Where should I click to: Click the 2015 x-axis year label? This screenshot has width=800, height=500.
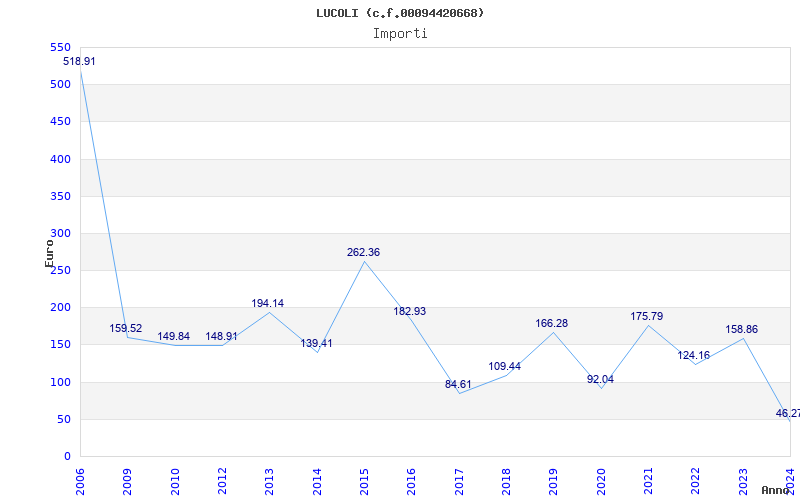click(x=364, y=482)
